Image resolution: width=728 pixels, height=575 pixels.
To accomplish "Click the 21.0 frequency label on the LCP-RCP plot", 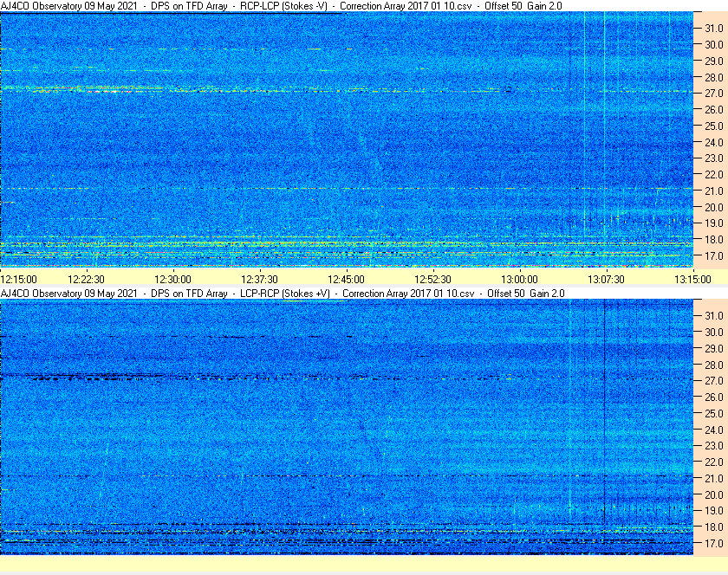I will coord(714,478).
